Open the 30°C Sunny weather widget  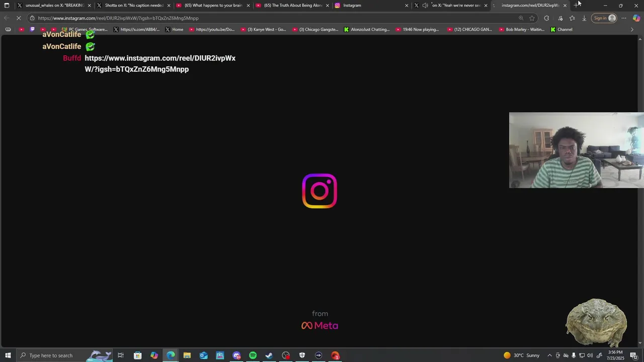tap(522, 355)
